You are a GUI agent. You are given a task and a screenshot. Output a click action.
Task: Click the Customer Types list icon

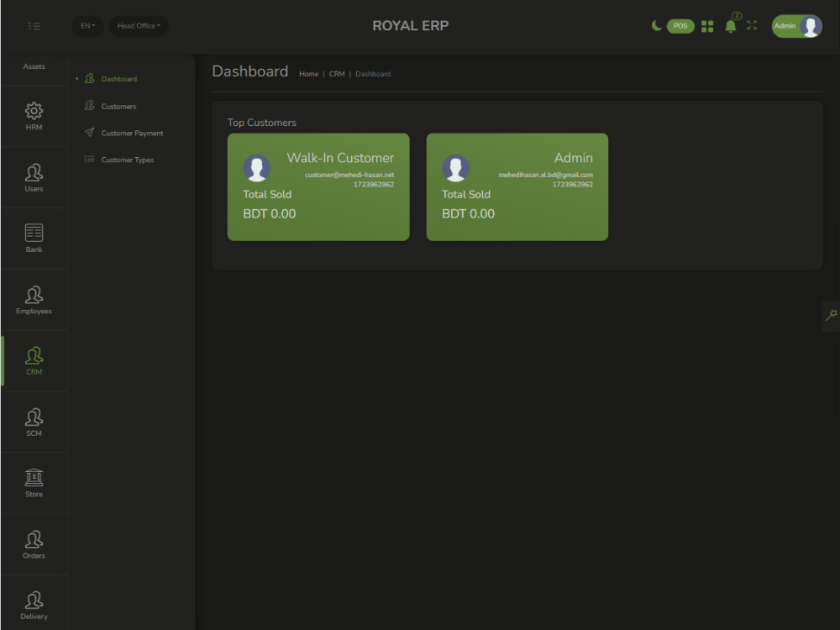(90, 159)
